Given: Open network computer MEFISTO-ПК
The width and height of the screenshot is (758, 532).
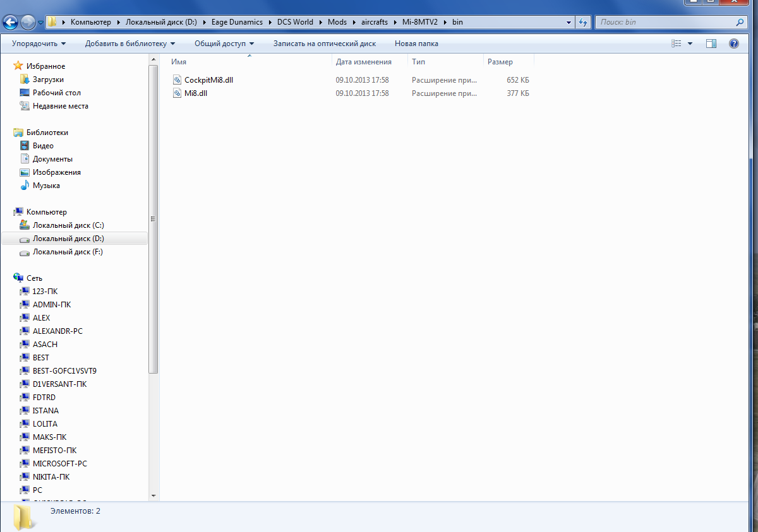Looking at the screenshot, I should pyautogui.click(x=54, y=451).
